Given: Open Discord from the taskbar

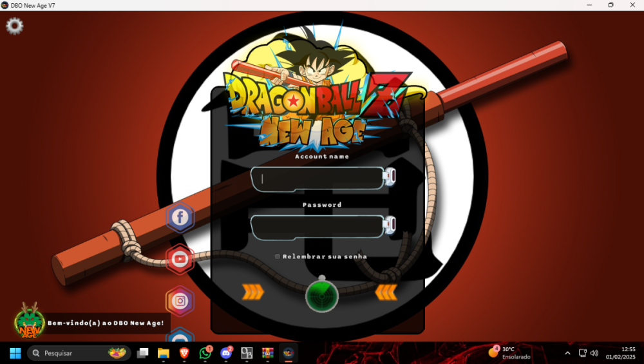Looking at the screenshot, I should click(226, 353).
